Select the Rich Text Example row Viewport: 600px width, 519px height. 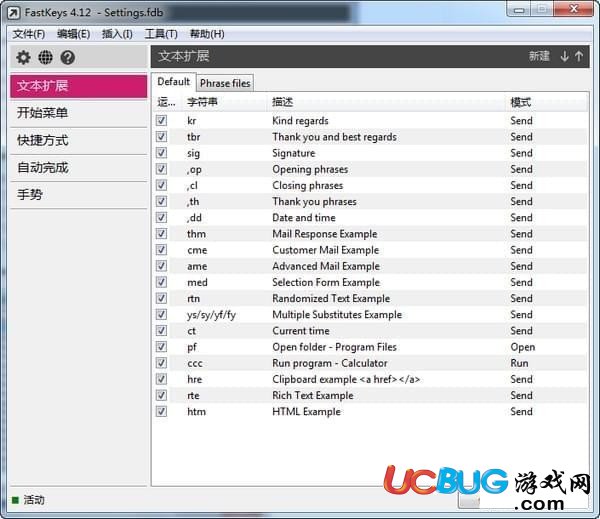point(370,395)
